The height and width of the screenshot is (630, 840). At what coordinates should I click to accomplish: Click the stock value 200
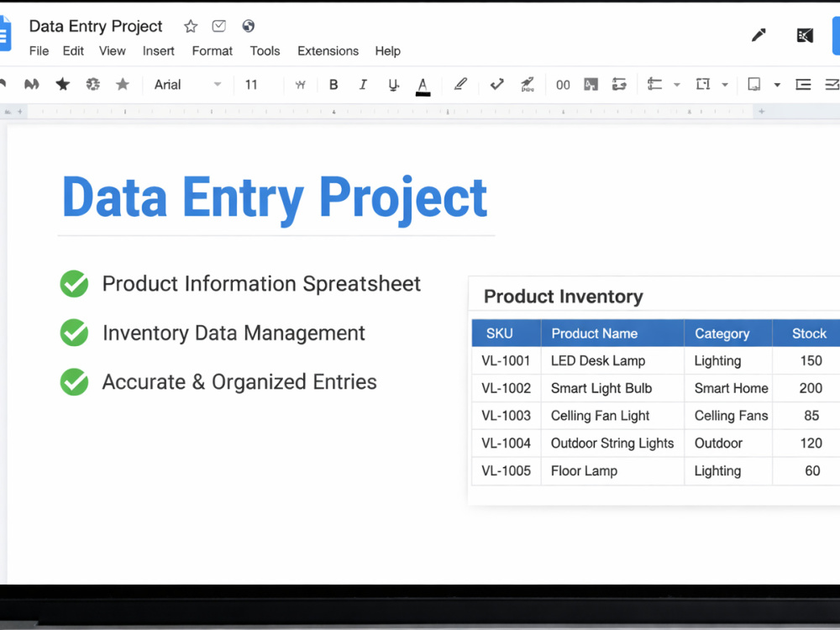click(811, 388)
